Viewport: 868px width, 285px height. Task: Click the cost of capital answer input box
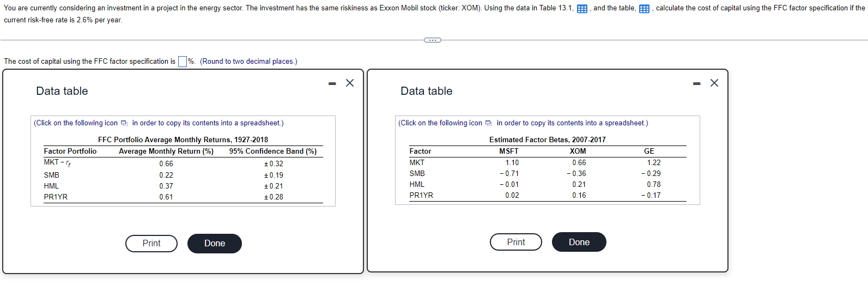(x=183, y=61)
